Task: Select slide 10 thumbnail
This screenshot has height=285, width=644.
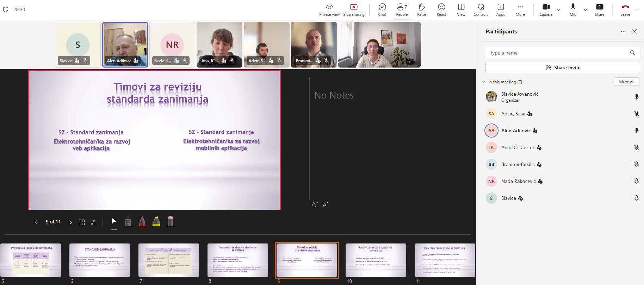Action: (376, 260)
